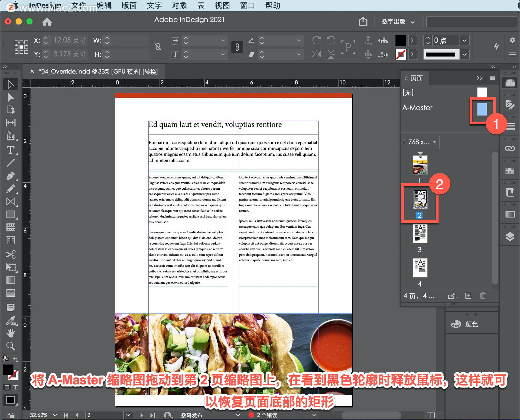Select the Eyedropper tool
520x420 pixels.
click(x=11, y=321)
